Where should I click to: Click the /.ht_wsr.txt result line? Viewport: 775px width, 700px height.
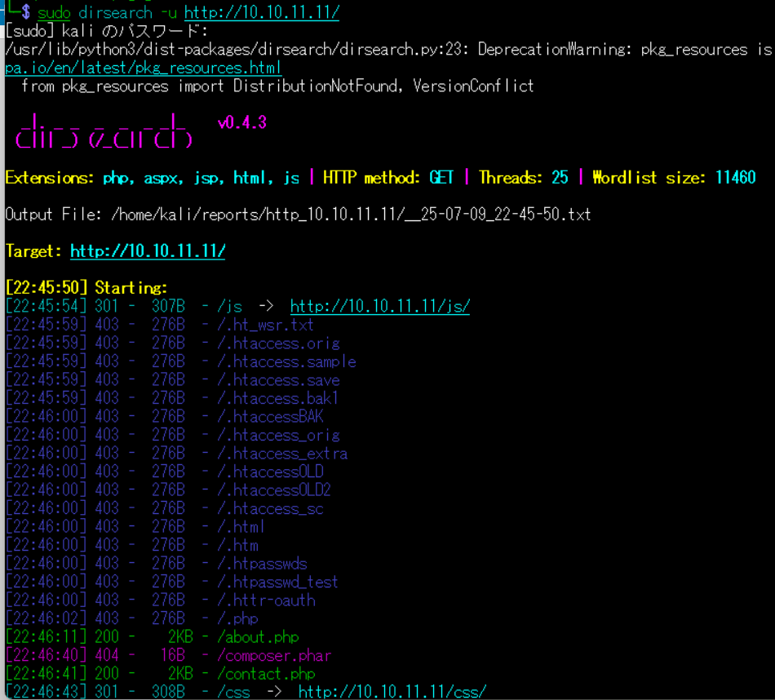coord(265,325)
